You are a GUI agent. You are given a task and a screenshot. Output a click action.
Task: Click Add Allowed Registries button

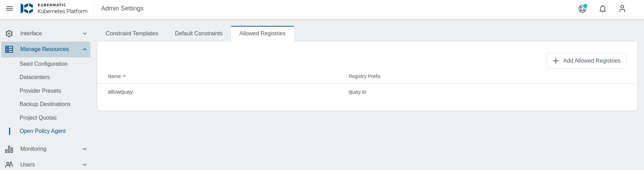(x=586, y=61)
